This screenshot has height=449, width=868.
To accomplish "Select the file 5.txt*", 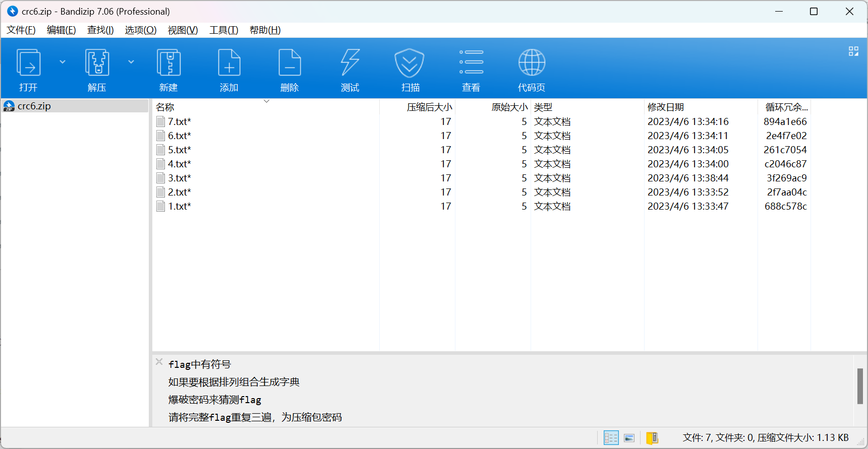I will [x=180, y=150].
